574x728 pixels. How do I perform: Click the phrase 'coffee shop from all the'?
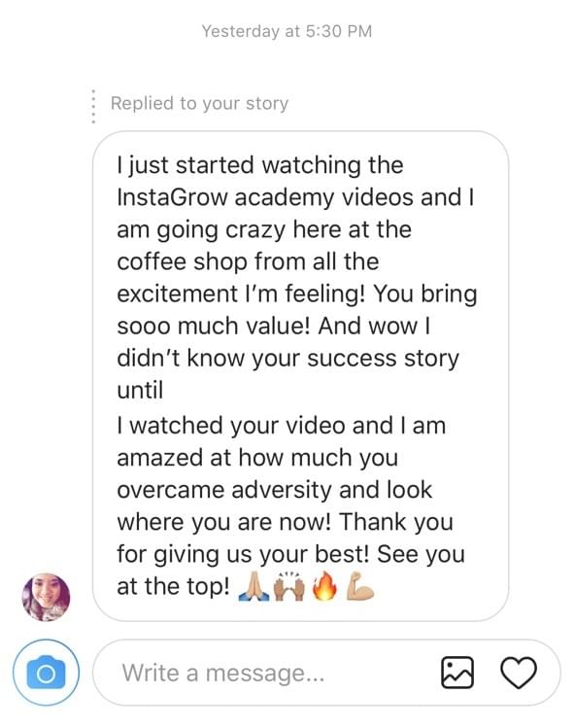pyautogui.click(x=248, y=261)
